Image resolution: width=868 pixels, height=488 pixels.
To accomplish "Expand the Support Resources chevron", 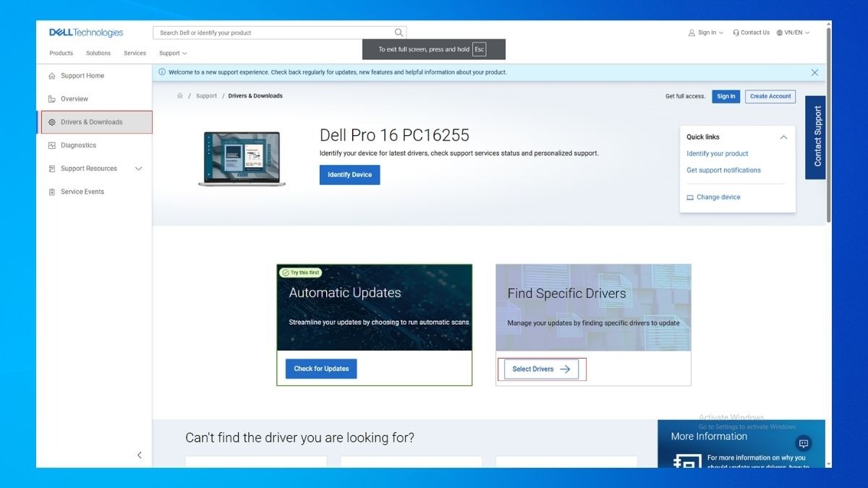I will tap(139, 168).
